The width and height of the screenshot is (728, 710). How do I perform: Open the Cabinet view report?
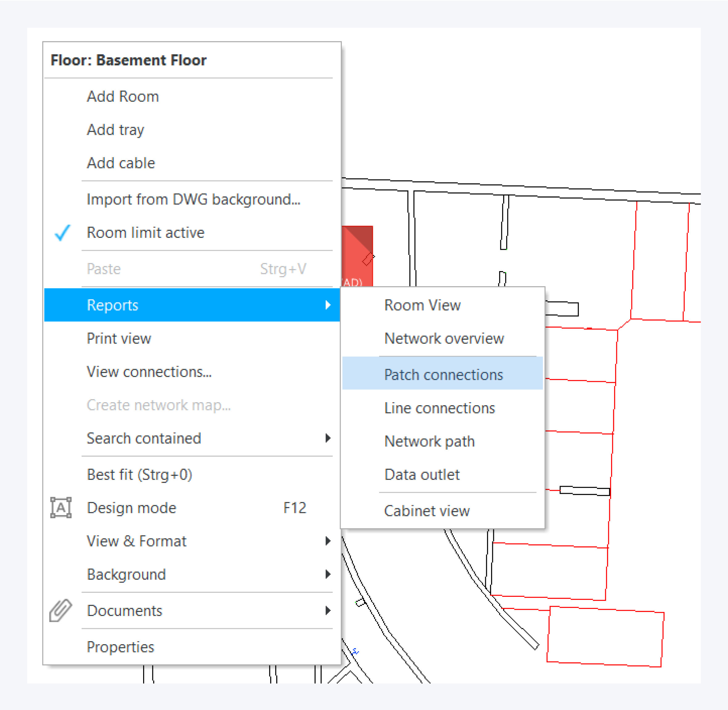pyautogui.click(x=427, y=510)
